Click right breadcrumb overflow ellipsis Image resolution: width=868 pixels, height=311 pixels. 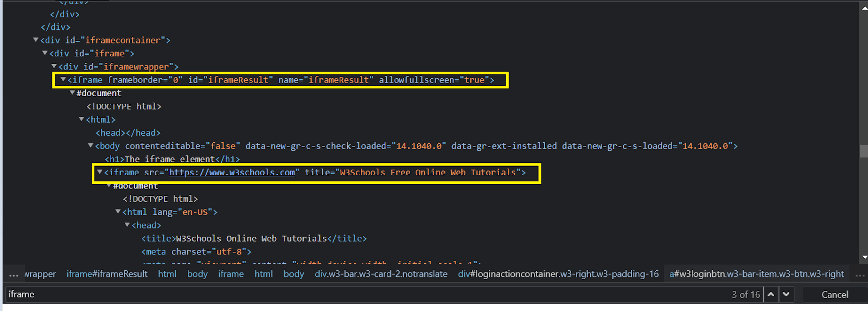pos(860,275)
